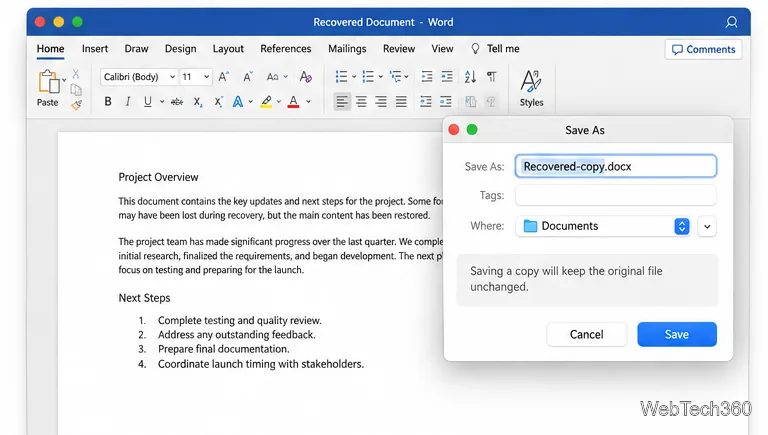Apply superscript formatting
The image size is (768, 435).
click(218, 102)
